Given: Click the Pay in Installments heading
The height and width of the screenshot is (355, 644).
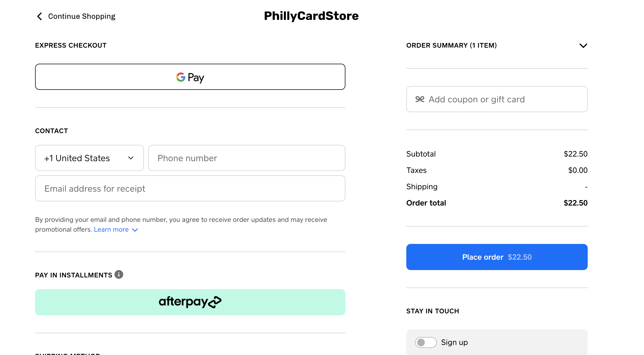Looking at the screenshot, I should [x=73, y=275].
